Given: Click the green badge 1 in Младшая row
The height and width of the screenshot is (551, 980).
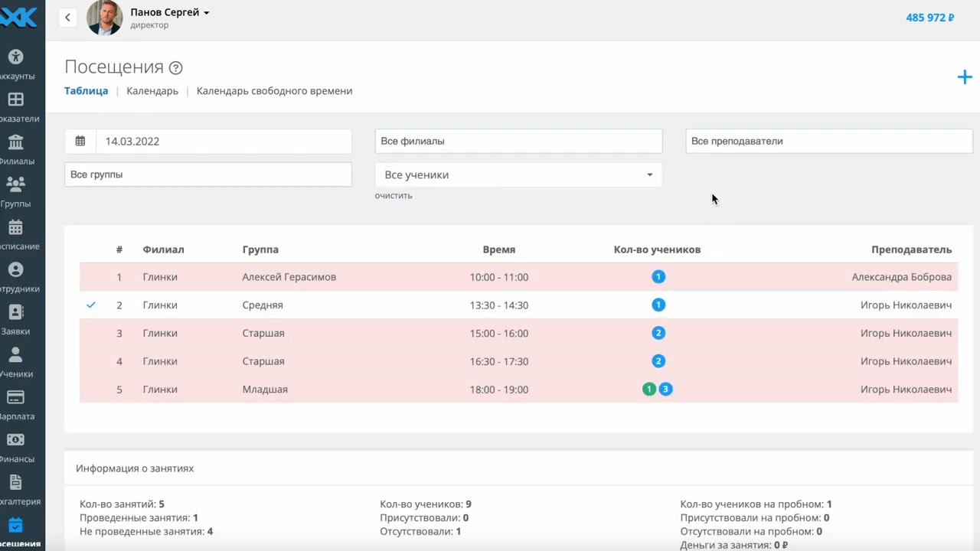Looking at the screenshot, I should 649,390.
